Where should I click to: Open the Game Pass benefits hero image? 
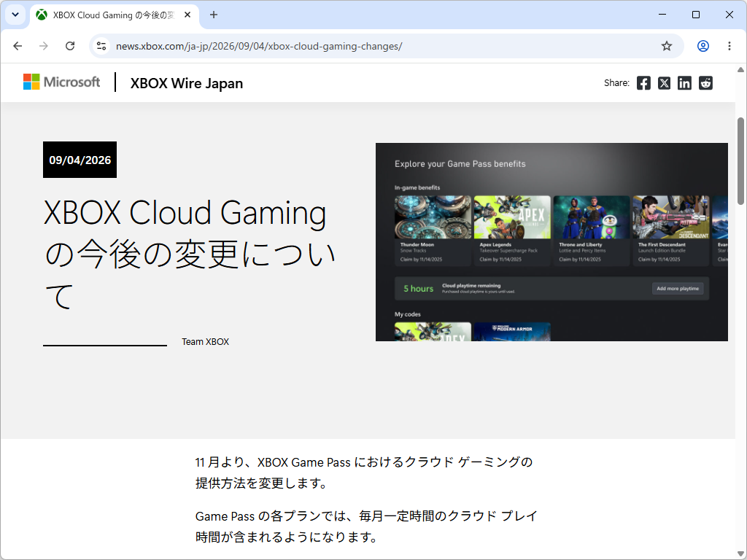(551, 242)
